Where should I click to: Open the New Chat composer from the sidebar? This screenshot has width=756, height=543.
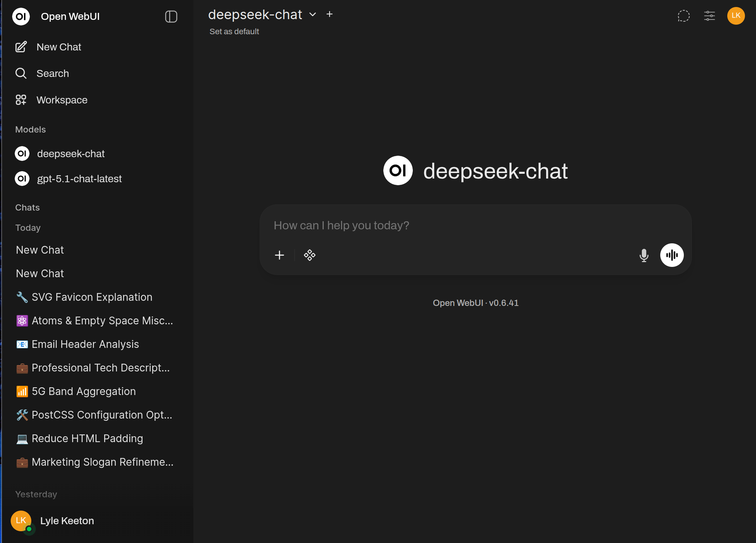click(x=59, y=47)
